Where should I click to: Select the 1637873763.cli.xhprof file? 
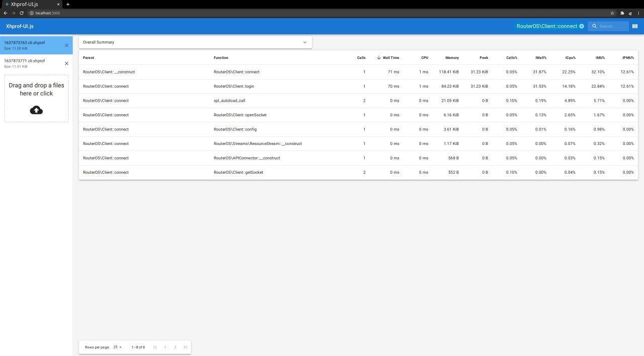pyautogui.click(x=36, y=45)
